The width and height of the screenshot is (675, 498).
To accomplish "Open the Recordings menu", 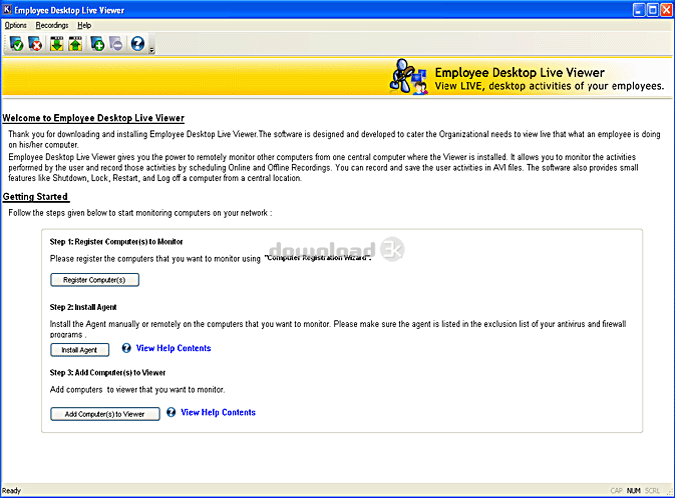I will coord(52,25).
